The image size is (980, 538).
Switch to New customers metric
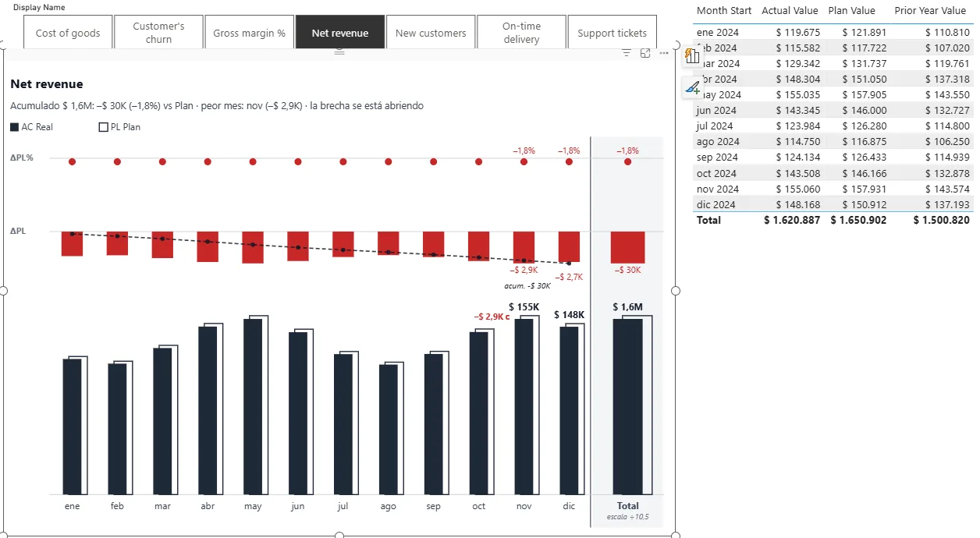(431, 33)
